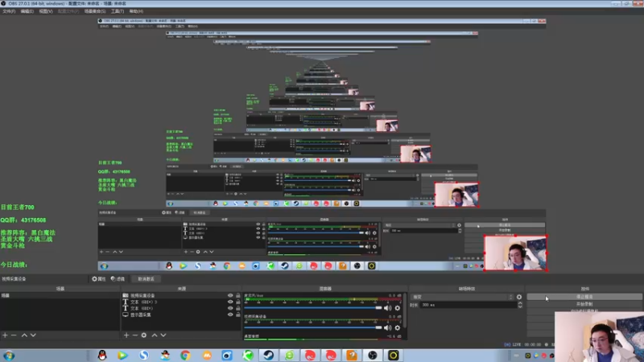This screenshot has height=362, width=644.
Task: Select the red-bordered webcam source in preview
Action: pos(515,253)
